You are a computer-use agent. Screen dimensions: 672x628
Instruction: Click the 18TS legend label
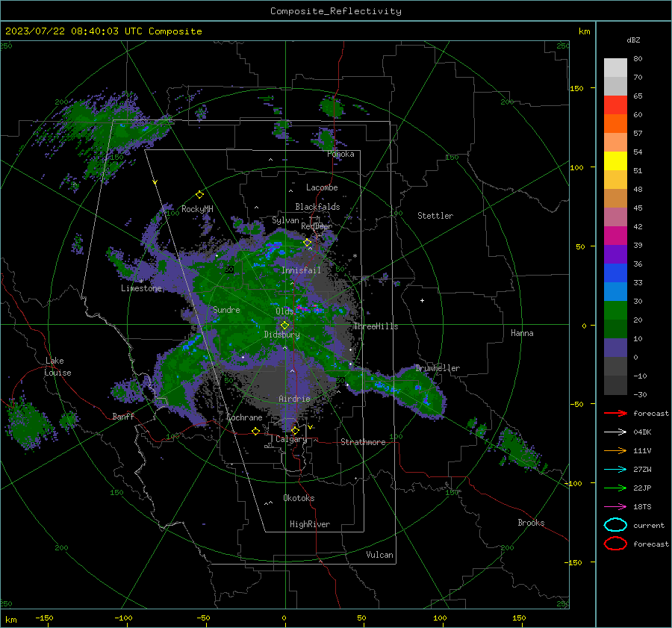642,507
